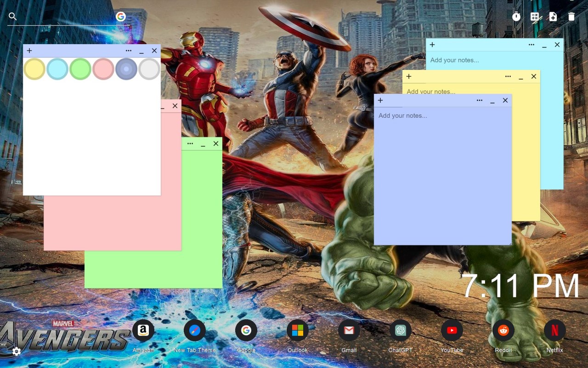Screen dimensions: 588x368
Task: Pick the yellow color swatch
Action: (34, 69)
